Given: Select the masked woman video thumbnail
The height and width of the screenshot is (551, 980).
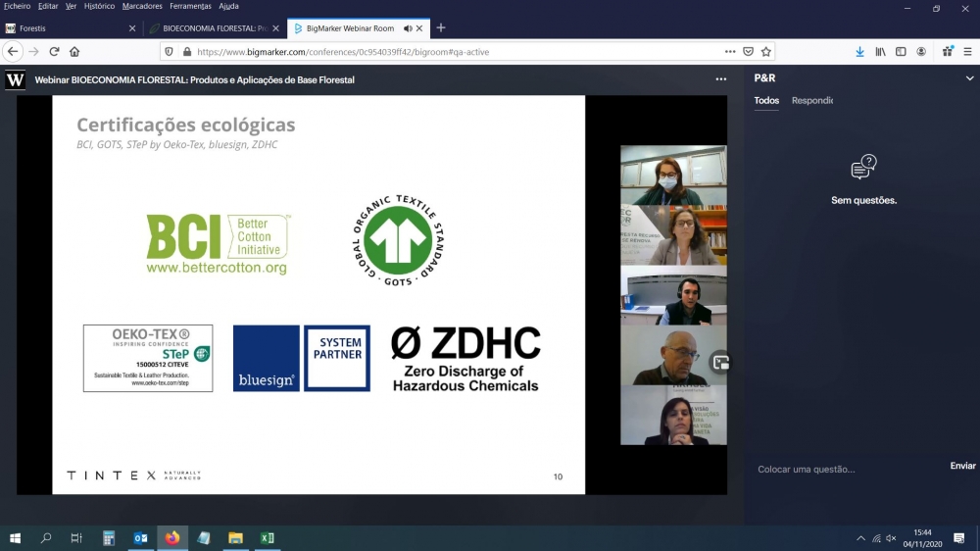Looking at the screenshot, I should point(673,175).
